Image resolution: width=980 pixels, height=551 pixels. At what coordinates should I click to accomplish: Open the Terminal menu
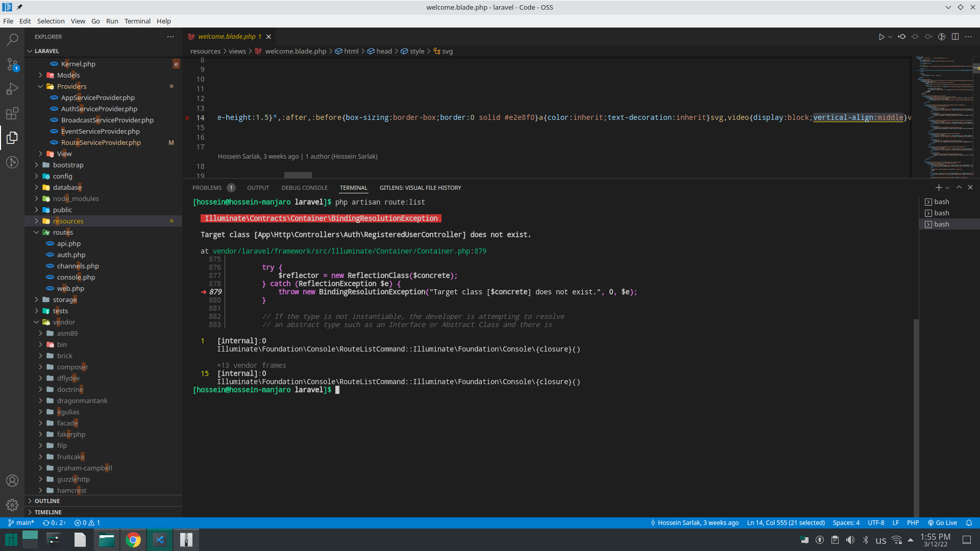click(x=137, y=21)
